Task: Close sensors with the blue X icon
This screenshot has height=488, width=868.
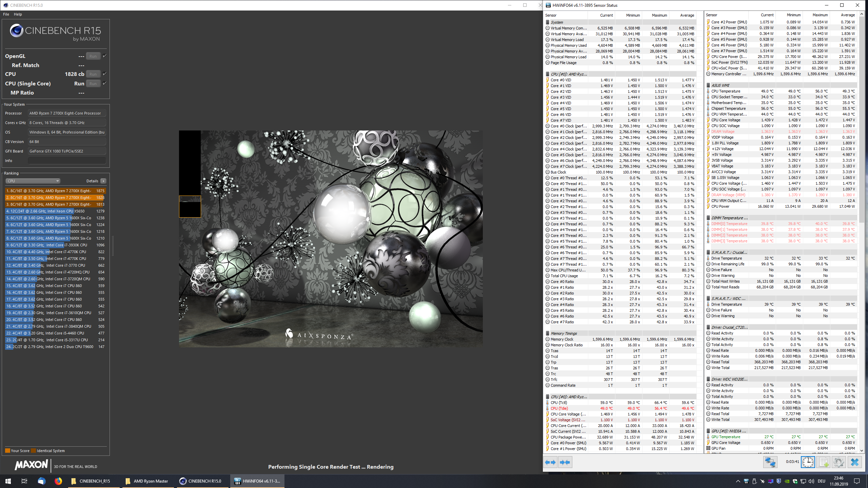Action: (854, 462)
